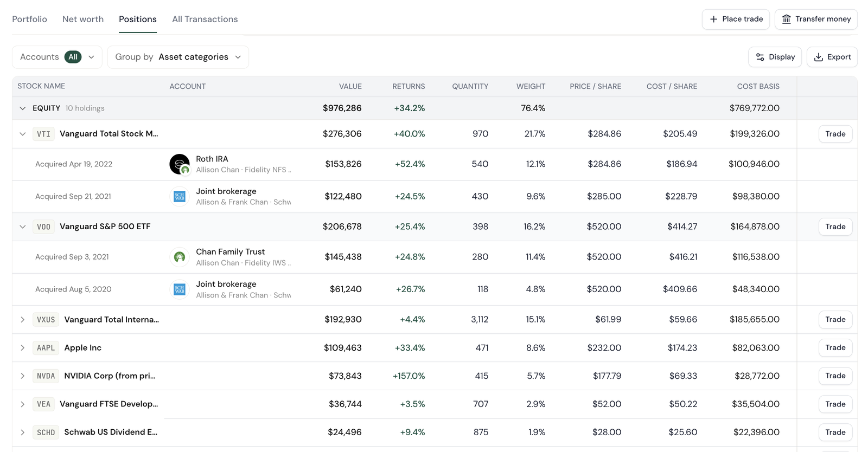Export the positions table
This screenshot has width=868, height=452.
pos(832,57)
